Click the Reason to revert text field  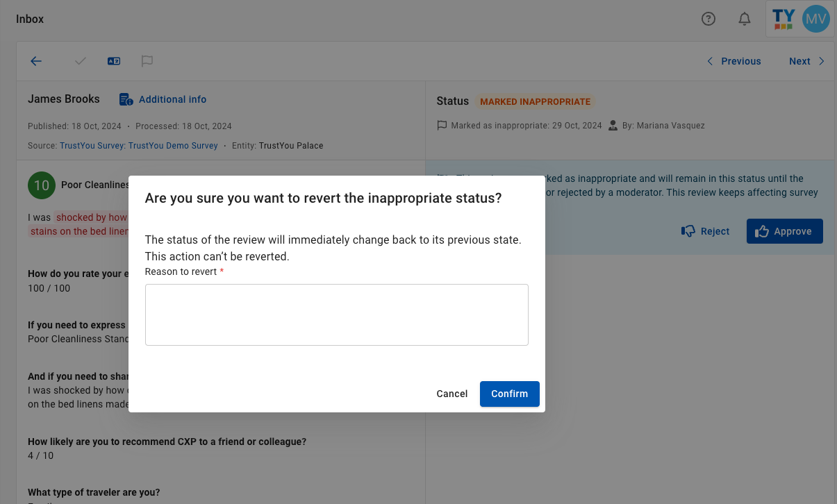click(337, 314)
